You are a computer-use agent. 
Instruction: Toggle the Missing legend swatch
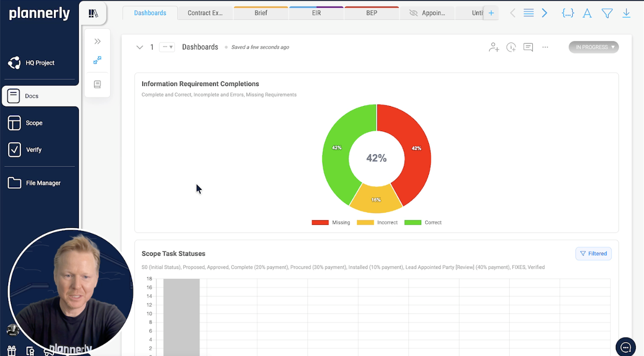[x=320, y=223]
